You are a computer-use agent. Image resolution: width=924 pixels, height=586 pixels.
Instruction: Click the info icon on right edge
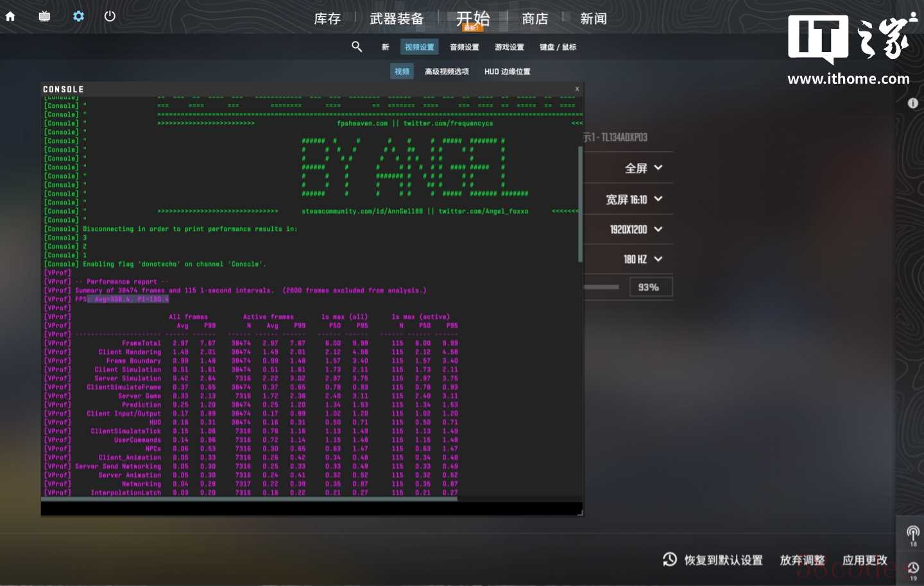click(913, 103)
